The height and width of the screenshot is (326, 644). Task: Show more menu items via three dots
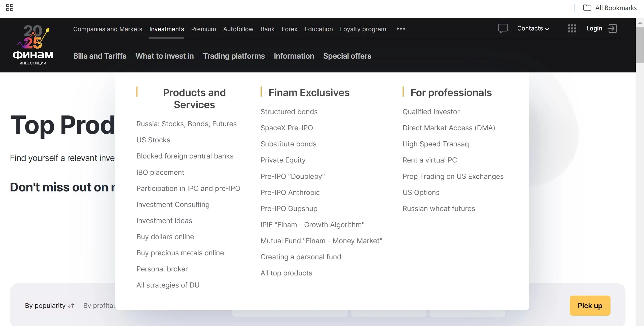tap(401, 29)
